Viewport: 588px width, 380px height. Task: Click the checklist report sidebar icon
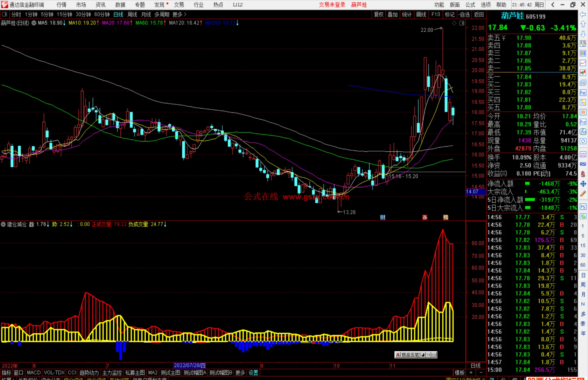pyautogui.click(x=583, y=44)
